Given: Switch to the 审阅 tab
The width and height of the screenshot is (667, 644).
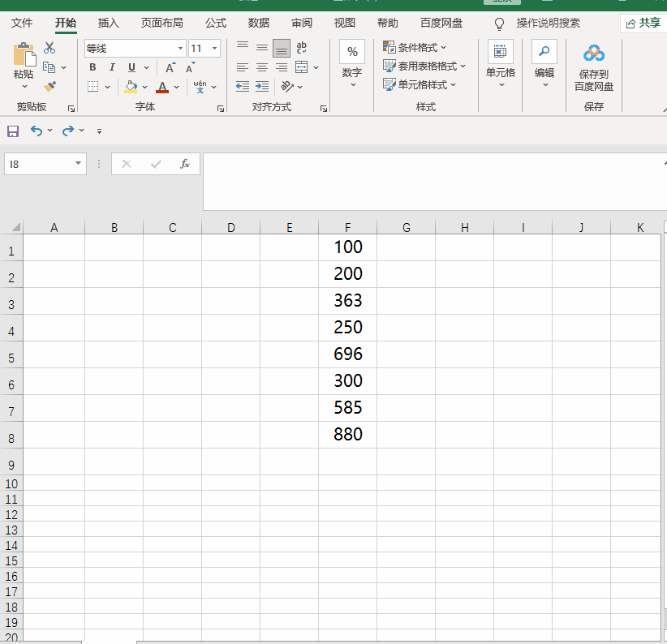Looking at the screenshot, I should (302, 23).
